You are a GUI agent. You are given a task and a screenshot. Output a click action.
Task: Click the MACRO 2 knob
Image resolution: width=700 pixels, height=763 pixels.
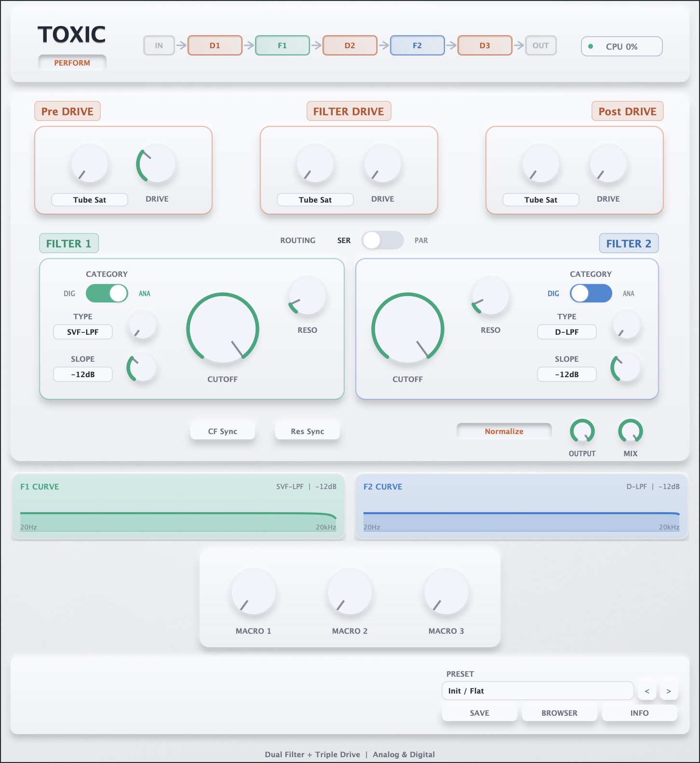350,592
